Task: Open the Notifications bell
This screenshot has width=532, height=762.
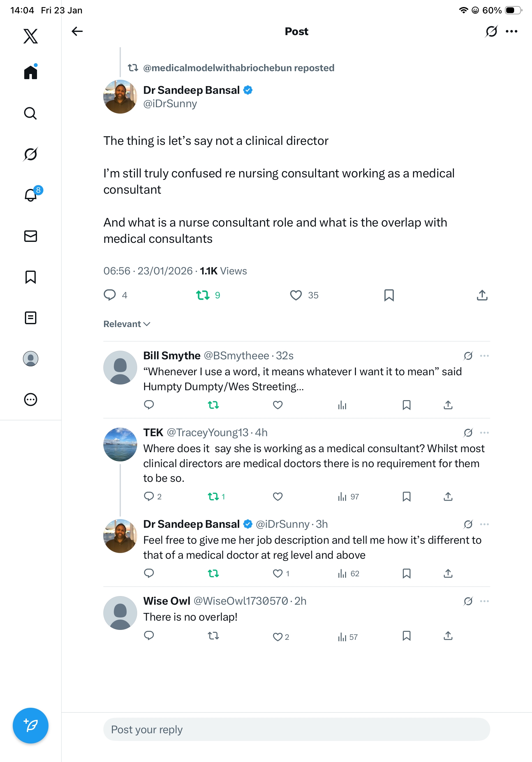Action: tap(31, 195)
